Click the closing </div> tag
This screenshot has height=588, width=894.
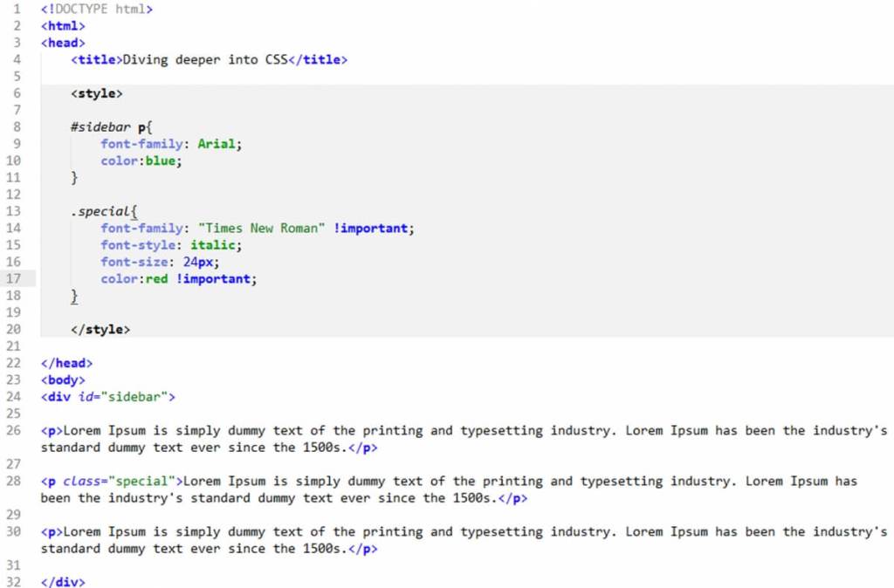coord(63,582)
